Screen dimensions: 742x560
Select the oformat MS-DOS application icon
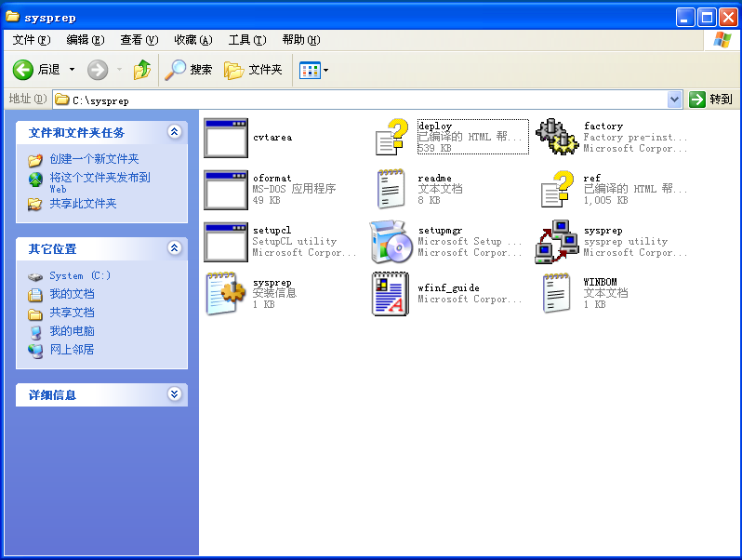point(226,190)
